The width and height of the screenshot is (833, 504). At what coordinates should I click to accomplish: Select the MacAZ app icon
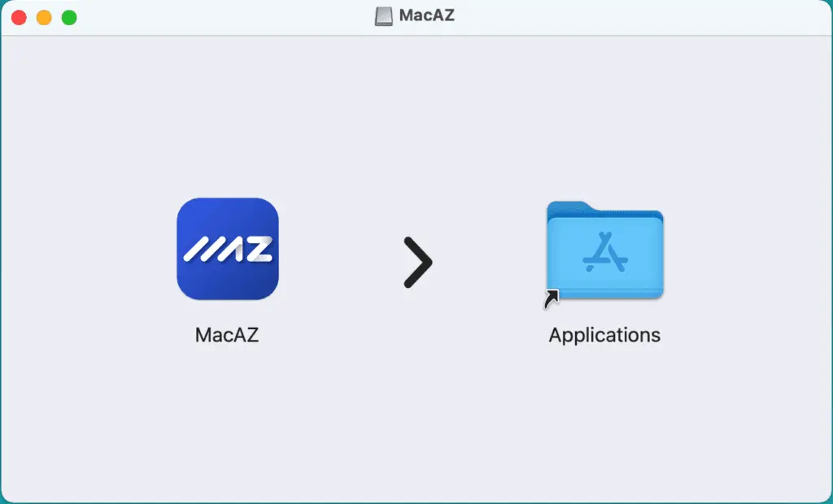(228, 249)
